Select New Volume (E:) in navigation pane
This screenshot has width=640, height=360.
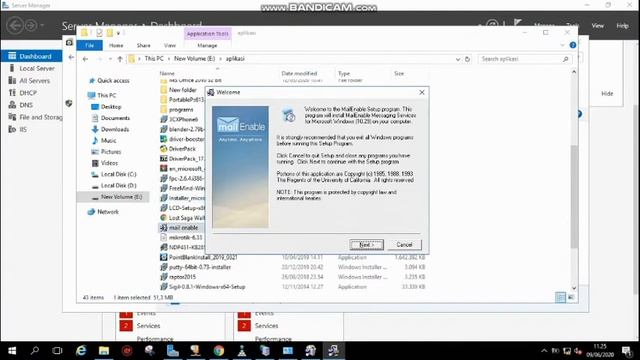pos(121,197)
